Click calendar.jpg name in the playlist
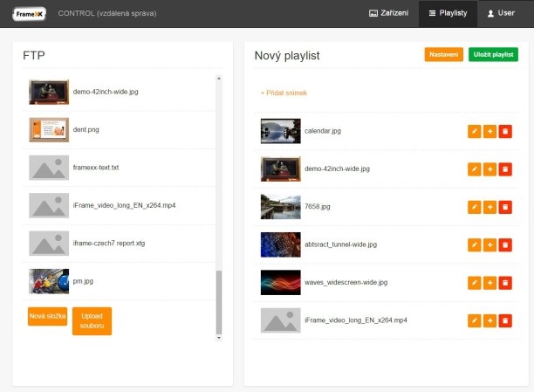The width and height of the screenshot is (534, 392). pyautogui.click(x=323, y=131)
